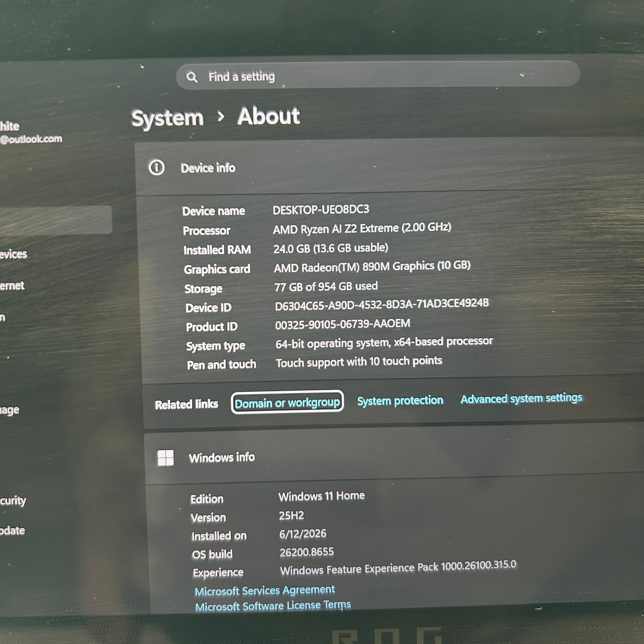
Task: Collapse the Device info section header
Action: pos(390,167)
